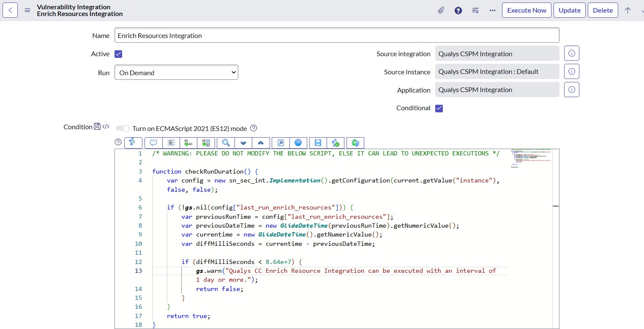Screen dimensions: 644x329
Task: Find next match with down chevron
Action: (243, 143)
